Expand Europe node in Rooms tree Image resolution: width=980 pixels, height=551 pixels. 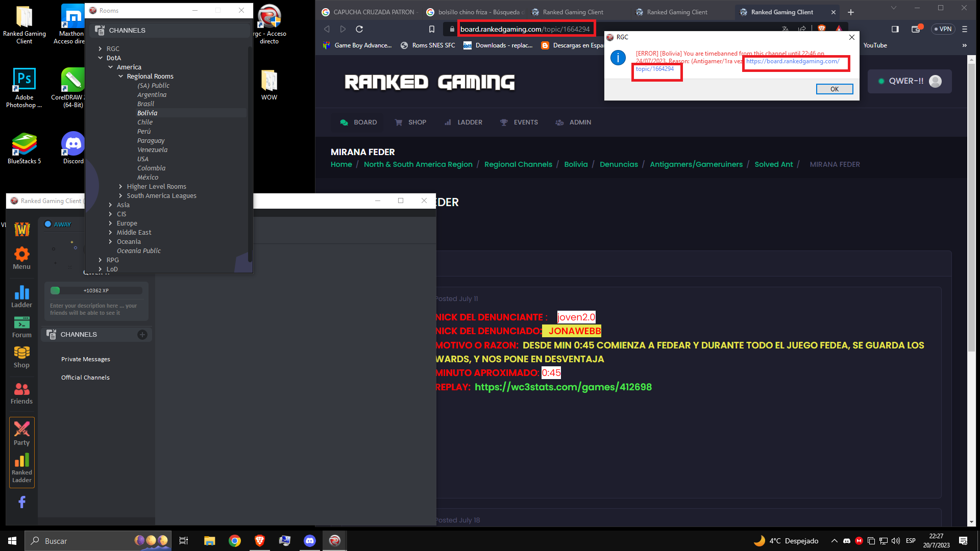coord(110,223)
